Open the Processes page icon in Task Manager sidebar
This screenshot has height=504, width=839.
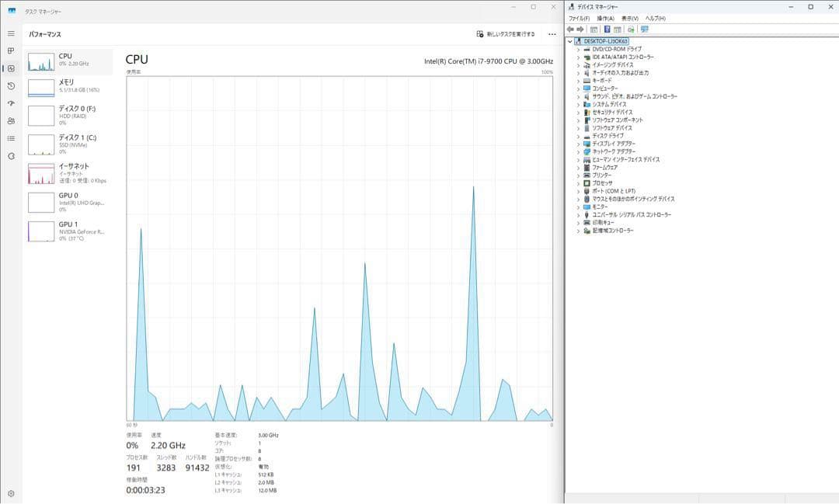pyautogui.click(x=11, y=50)
